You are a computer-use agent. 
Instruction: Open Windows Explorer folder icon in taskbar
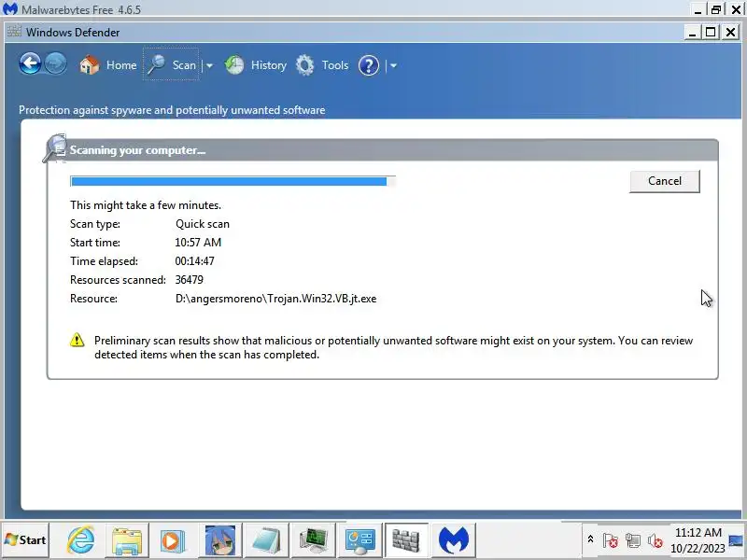tap(127, 540)
